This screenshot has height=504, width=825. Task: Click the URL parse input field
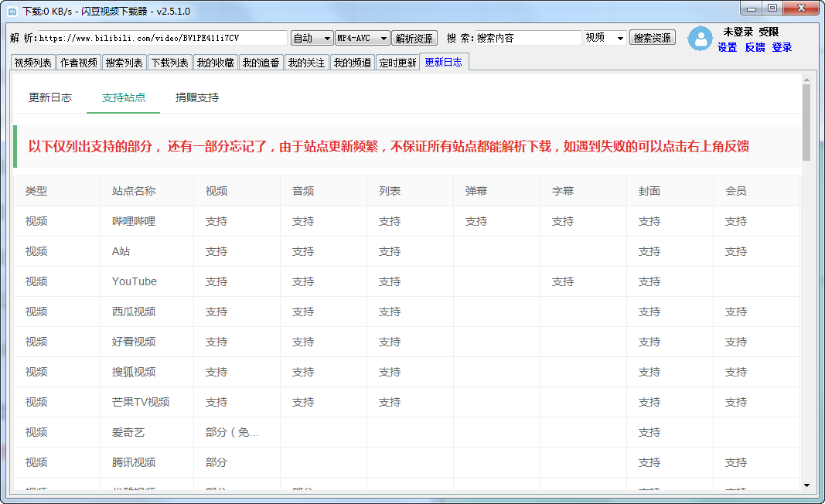click(x=162, y=38)
